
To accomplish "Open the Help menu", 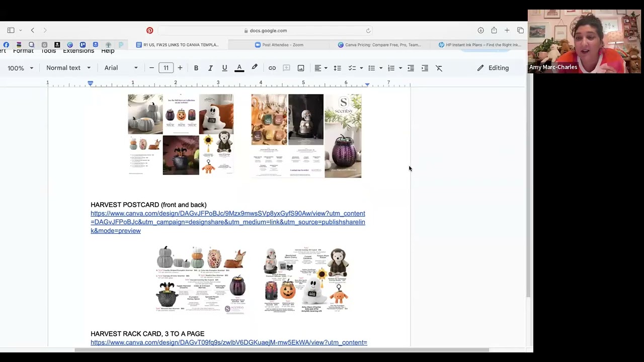I will pyautogui.click(x=108, y=51).
